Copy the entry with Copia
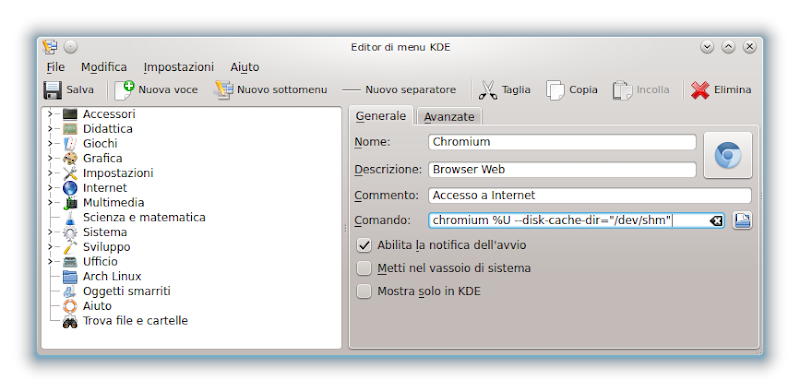800x392 pixels. (x=572, y=90)
